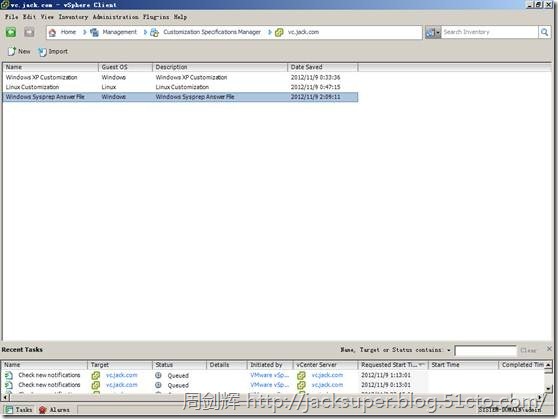Click the green back navigation arrow
This screenshot has width=558, height=419.
tap(11, 32)
